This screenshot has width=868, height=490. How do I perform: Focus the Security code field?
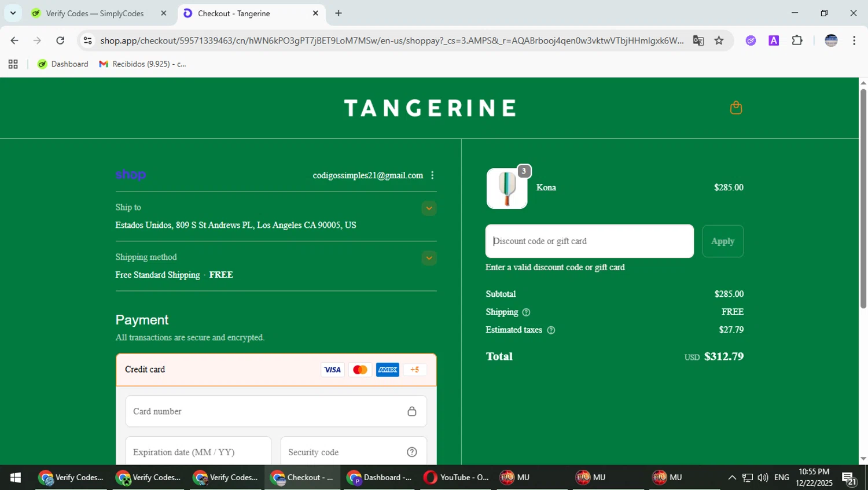coord(354,452)
